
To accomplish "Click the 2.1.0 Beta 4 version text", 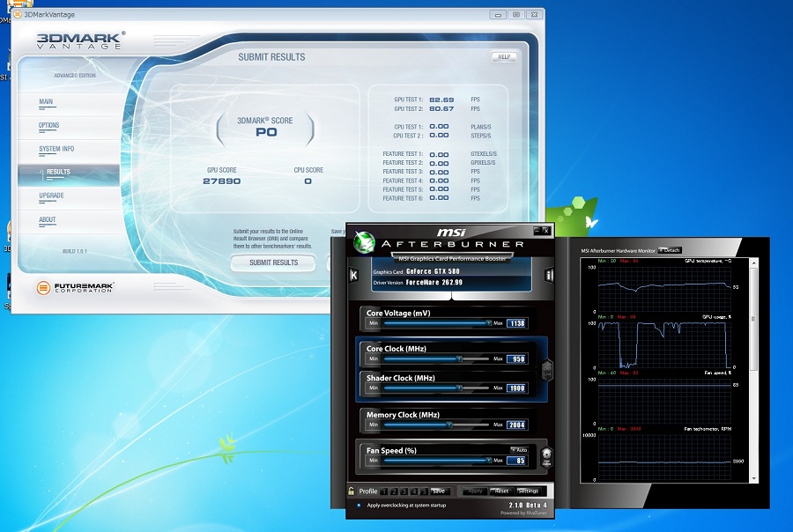I will point(528,506).
